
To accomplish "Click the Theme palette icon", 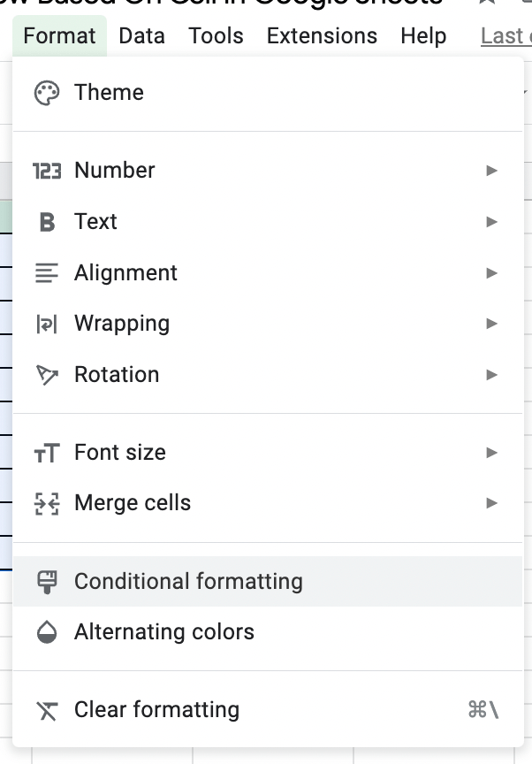I will (x=47, y=93).
